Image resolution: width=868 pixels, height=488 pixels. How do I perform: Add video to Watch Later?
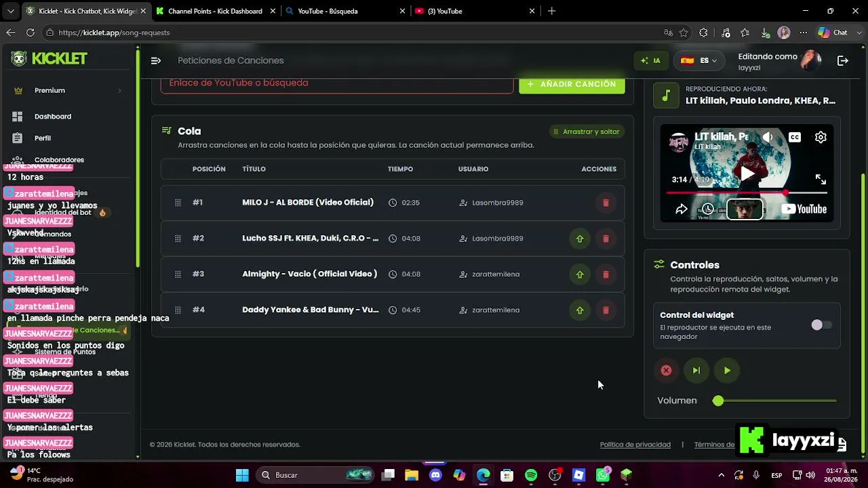pos(708,209)
